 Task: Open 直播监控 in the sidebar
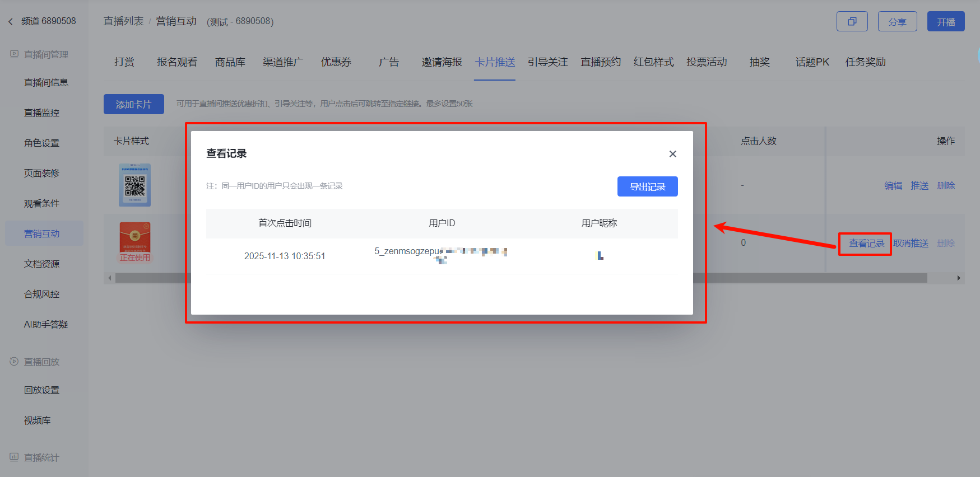pyautogui.click(x=41, y=113)
